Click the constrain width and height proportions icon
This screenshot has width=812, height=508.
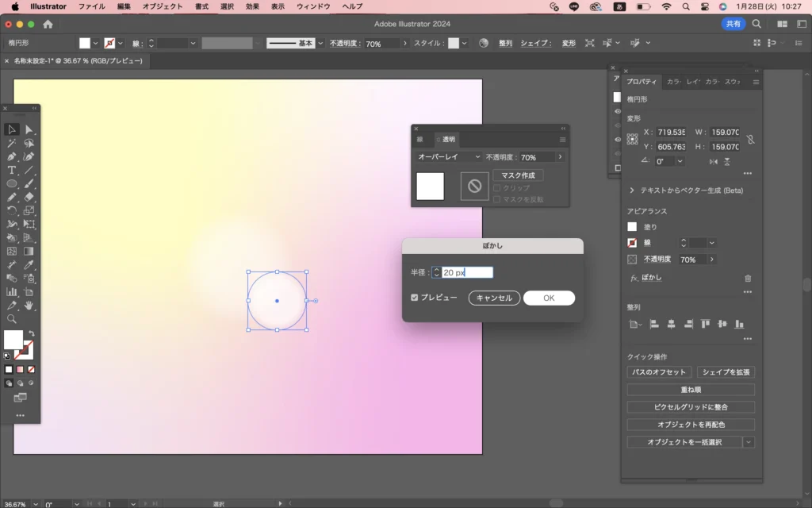pos(750,139)
